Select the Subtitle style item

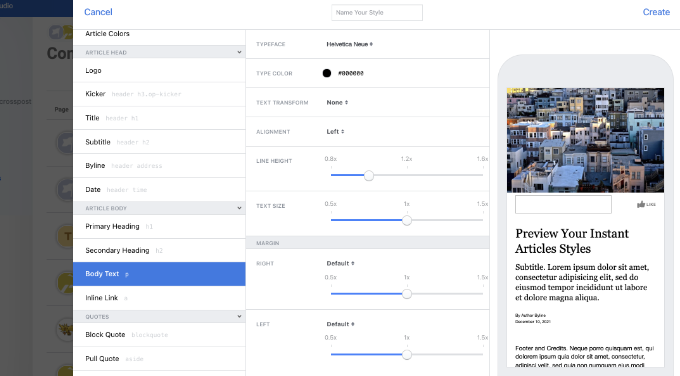point(159,142)
